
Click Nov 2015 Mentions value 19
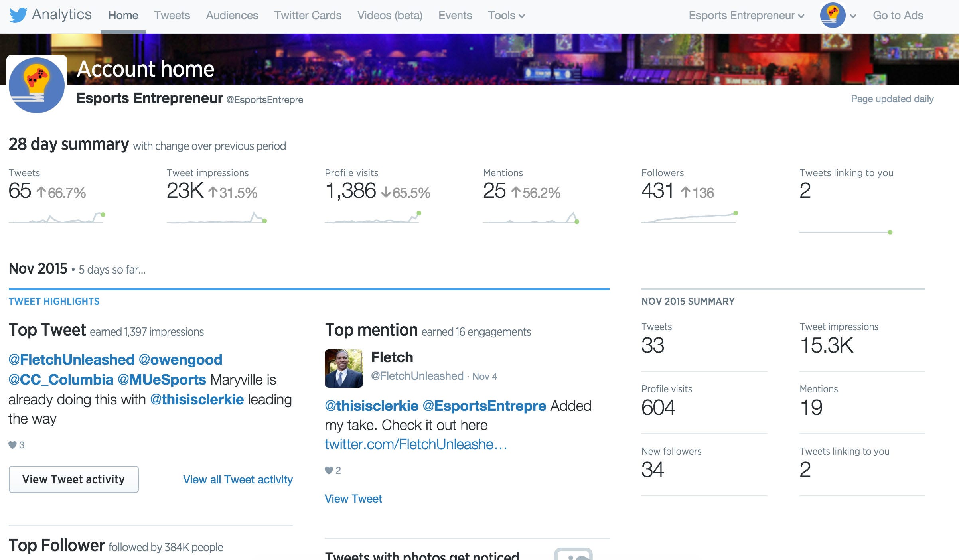click(x=811, y=407)
